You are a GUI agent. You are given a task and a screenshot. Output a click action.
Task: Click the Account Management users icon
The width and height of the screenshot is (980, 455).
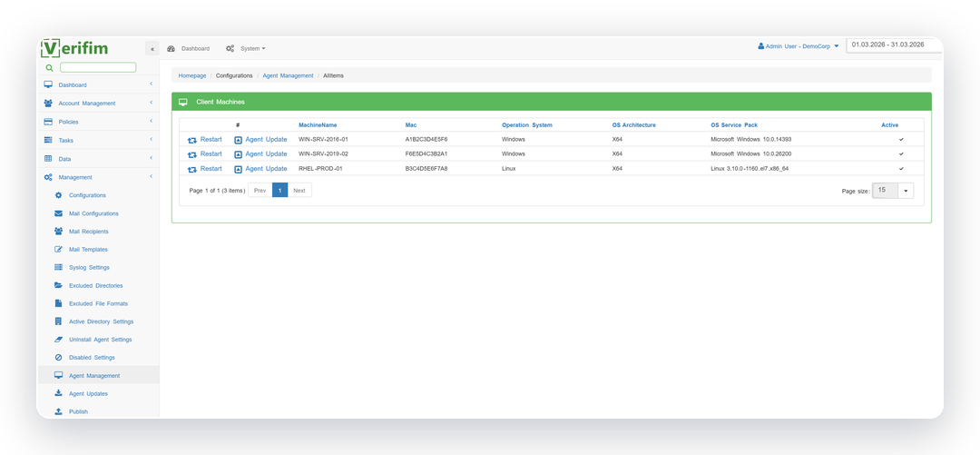click(x=48, y=103)
